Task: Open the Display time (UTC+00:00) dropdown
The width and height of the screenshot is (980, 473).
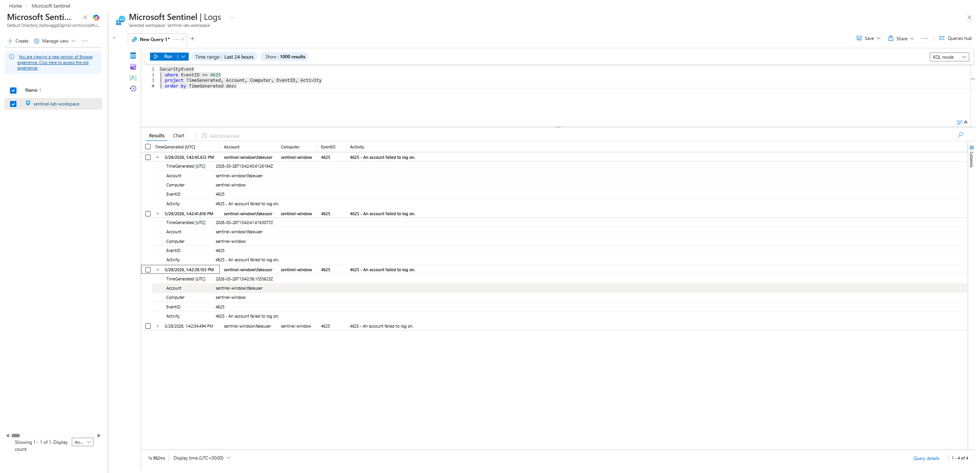Action: pos(202,458)
